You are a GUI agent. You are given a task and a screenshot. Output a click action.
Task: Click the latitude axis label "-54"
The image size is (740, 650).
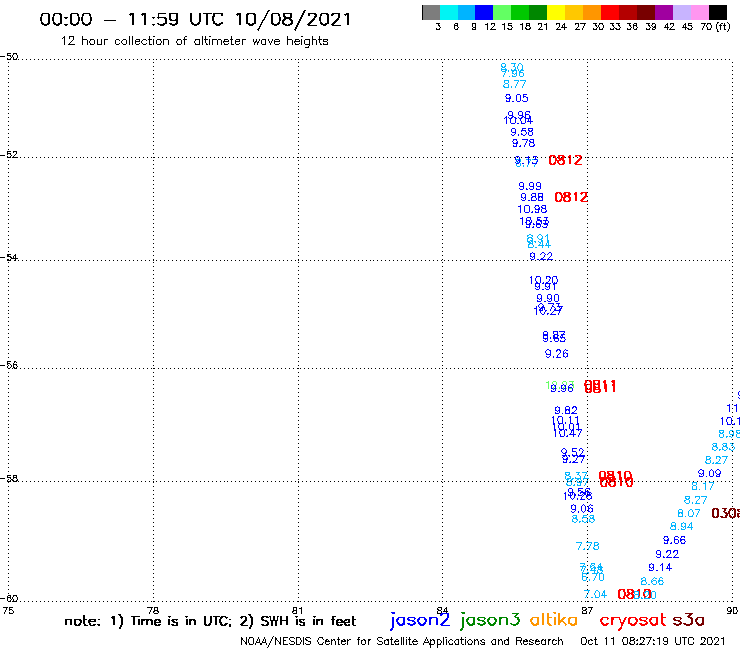tap(9, 257)
